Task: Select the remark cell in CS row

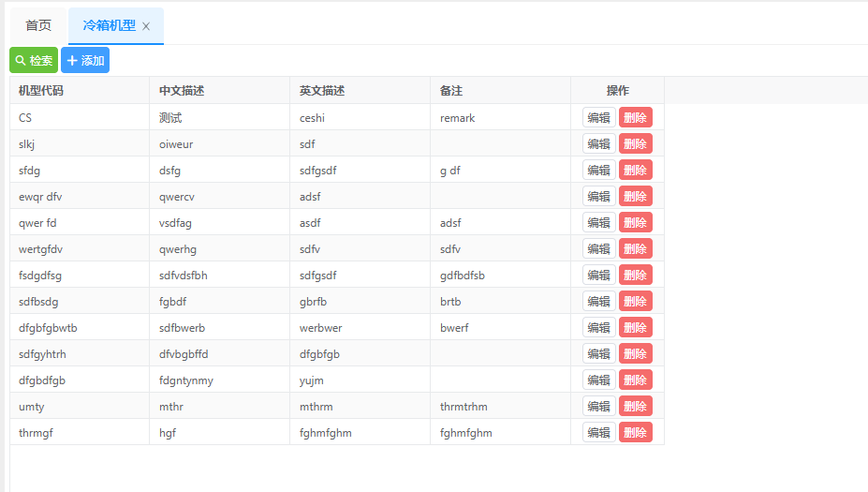Action: [458, 118]
